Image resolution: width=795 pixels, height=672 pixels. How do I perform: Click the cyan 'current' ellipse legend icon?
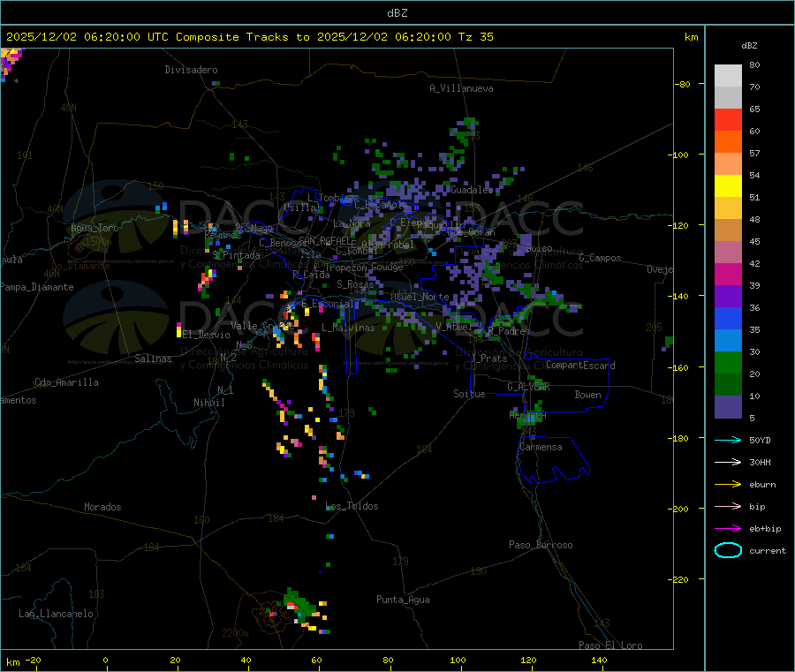[728, 550]
